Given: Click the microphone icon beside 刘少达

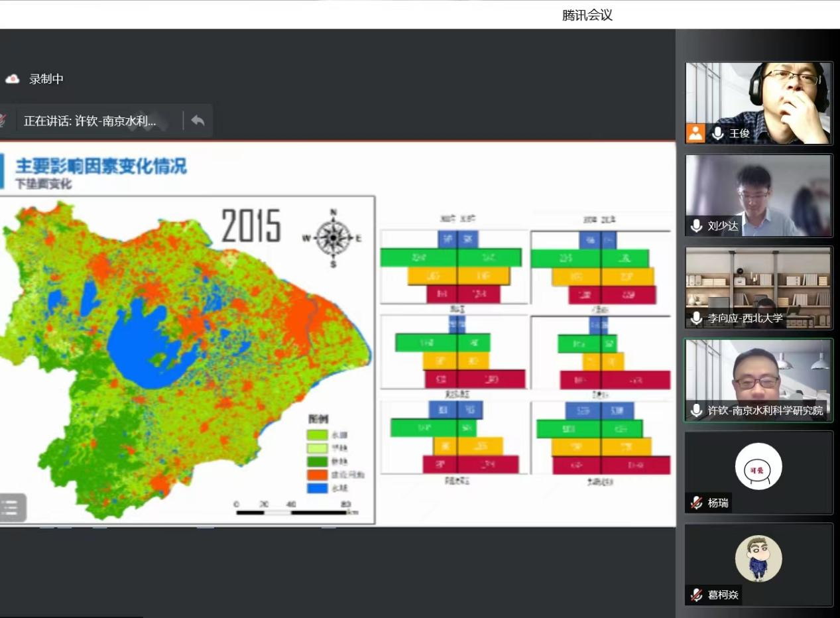Looking at the screenshot, I should click(696, 226).
